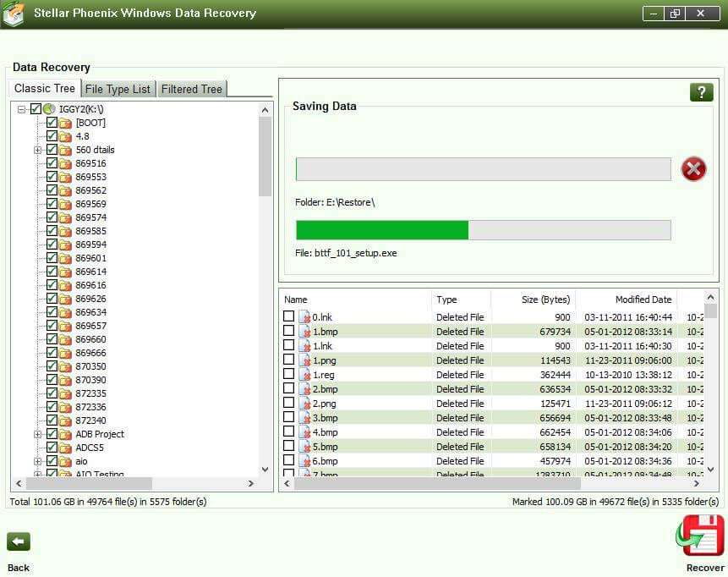Click the red cancel saving icon
This screenshot has width=728, height=577.
coord(693,169)
